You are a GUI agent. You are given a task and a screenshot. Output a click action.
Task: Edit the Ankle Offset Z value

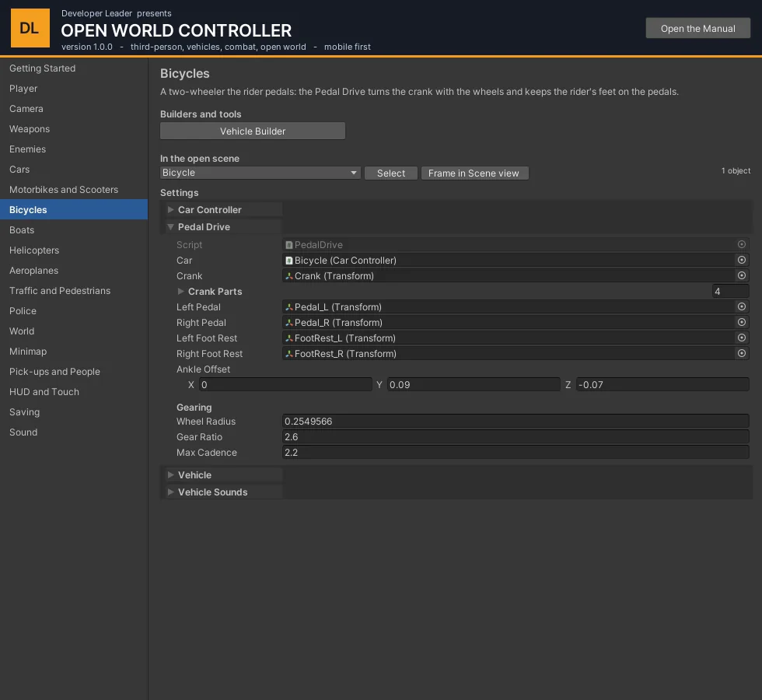(662, 384)
